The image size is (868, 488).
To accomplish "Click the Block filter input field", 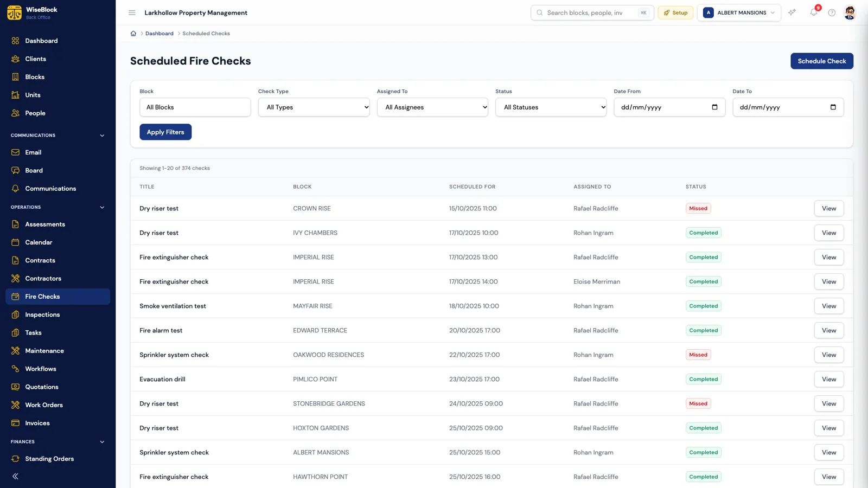I will click(195, 107).
